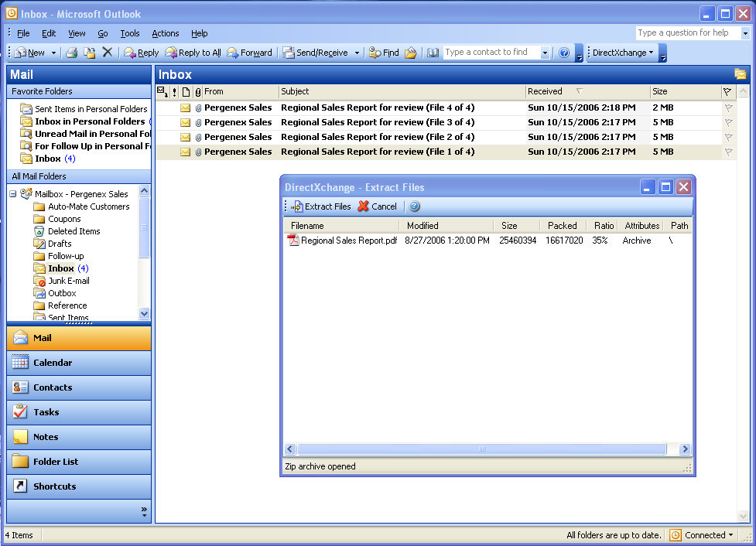
Task: Toggle flag on File 2 of 4 message
Action: (x=728, y=138)
